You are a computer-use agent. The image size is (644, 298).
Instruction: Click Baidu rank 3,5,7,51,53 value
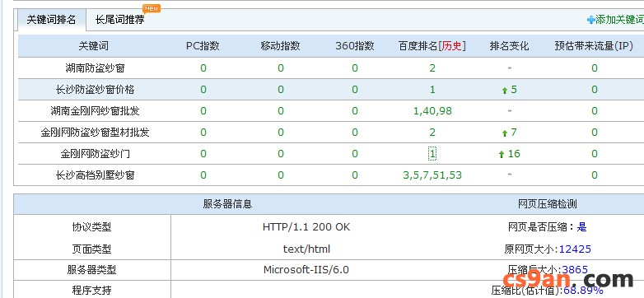[432, 175]
